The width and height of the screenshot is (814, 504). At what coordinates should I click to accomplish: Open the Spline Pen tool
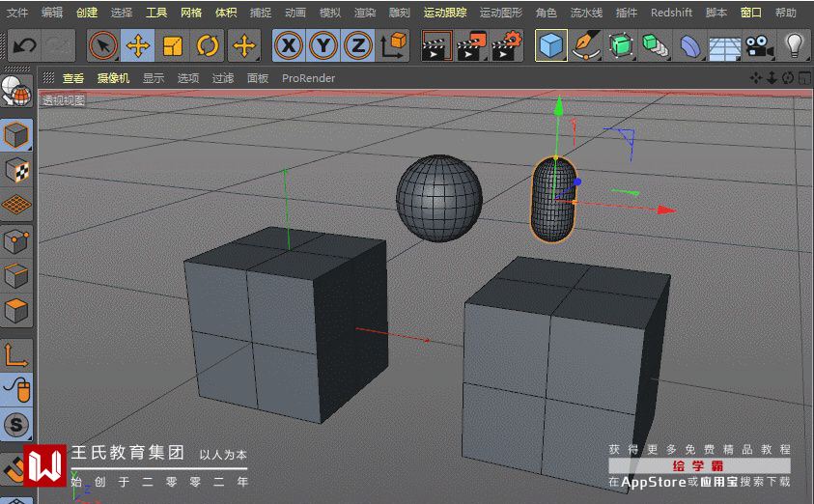click(585, 46)
